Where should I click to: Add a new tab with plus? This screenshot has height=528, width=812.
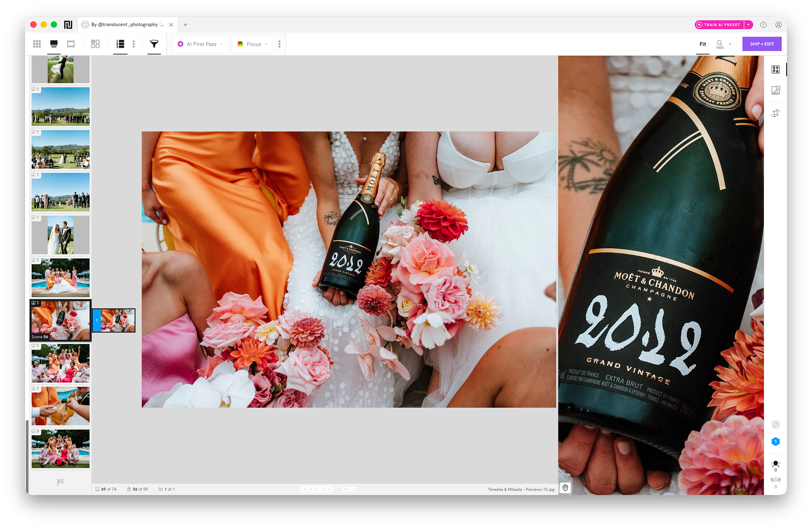coord(185,25)
